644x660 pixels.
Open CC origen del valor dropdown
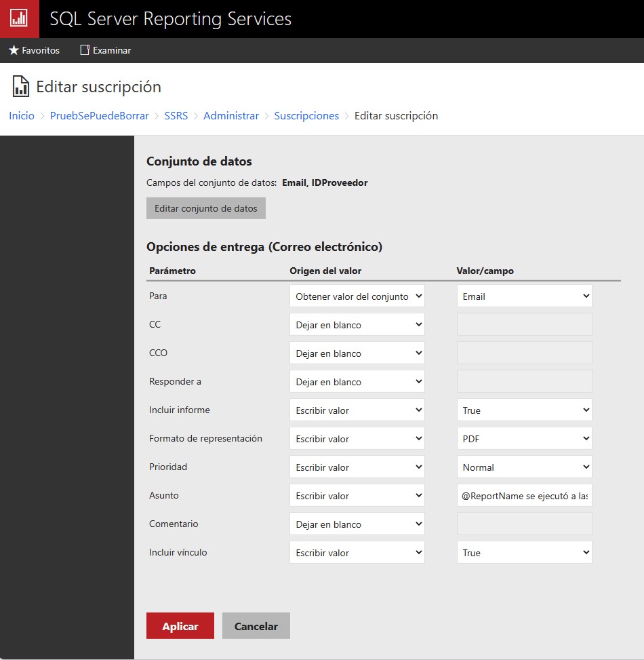click(x=357, y=324)
